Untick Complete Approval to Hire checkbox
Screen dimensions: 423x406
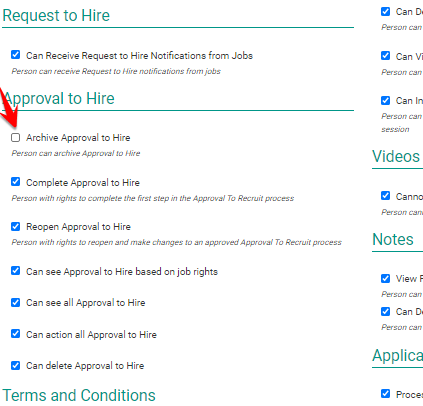(x=15, y=182)
